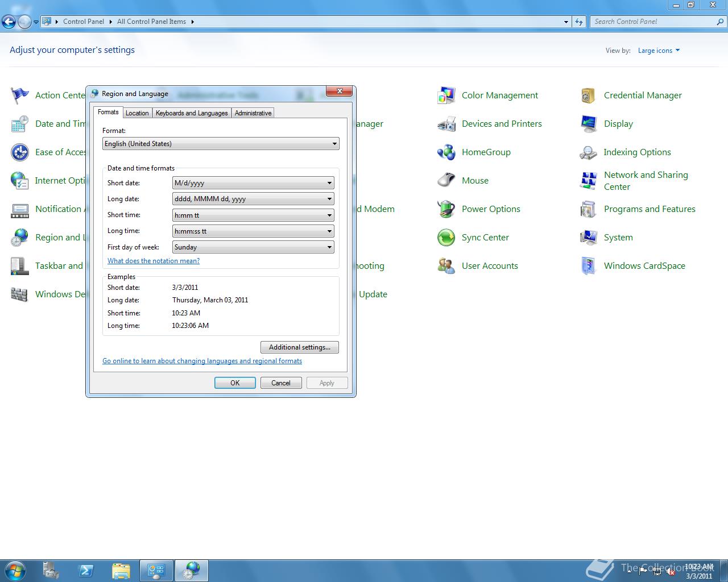The image size is (728, 582).
Task: Open the Indexing Options icon
Action: click(x=589, y=152)
